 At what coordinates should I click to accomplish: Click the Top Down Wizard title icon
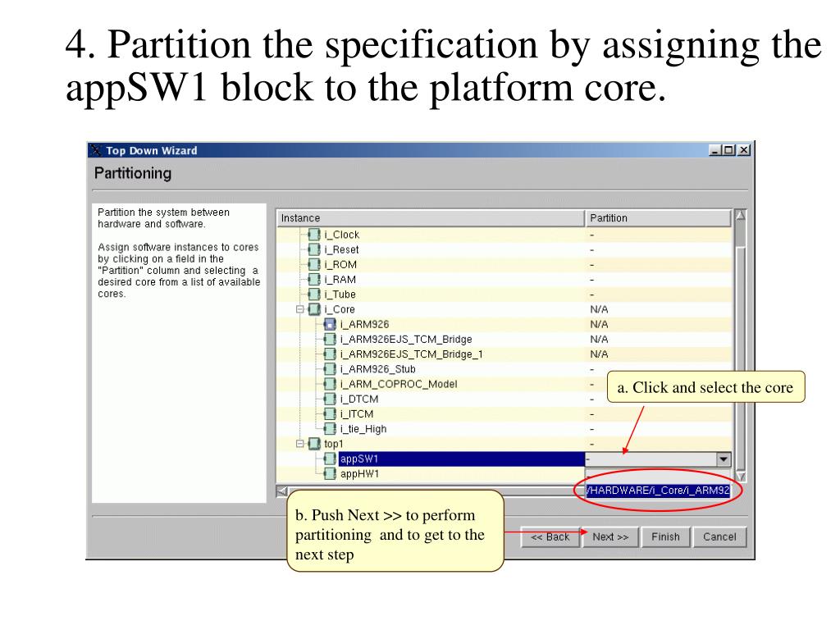tap(96, 151)
